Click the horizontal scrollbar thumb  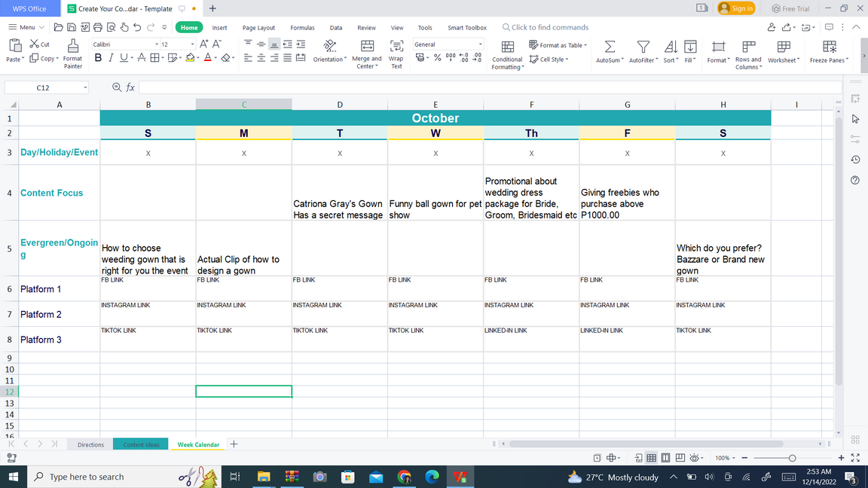coord(646,444)
